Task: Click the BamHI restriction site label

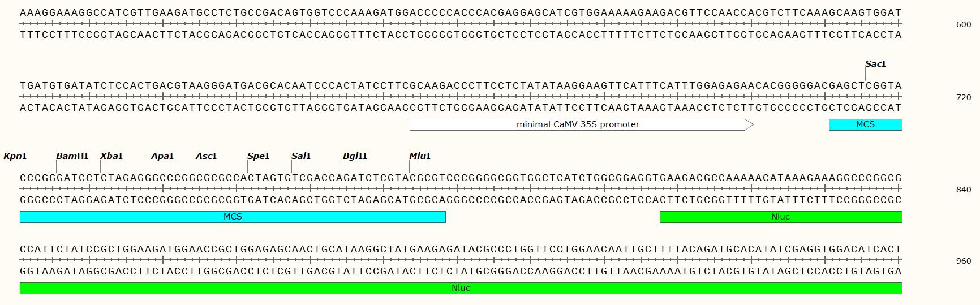Action: click(x=72, y=156)
